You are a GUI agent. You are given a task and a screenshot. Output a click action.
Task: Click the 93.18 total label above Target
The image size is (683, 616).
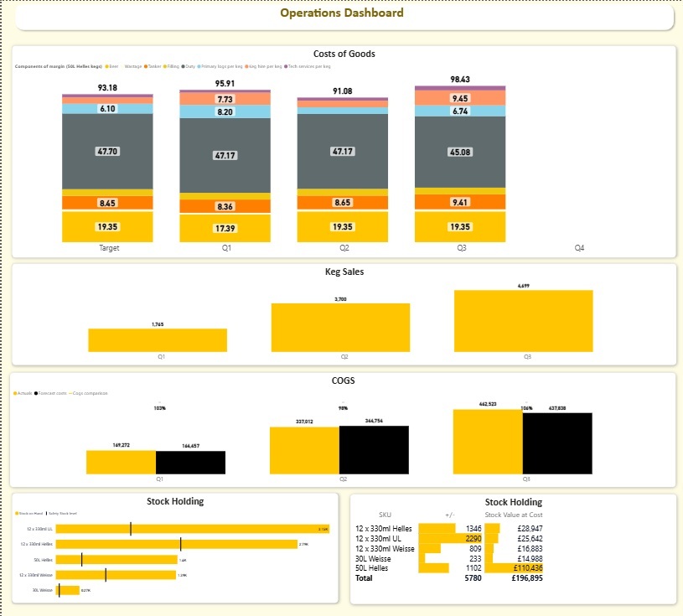[x=107, y=87]
